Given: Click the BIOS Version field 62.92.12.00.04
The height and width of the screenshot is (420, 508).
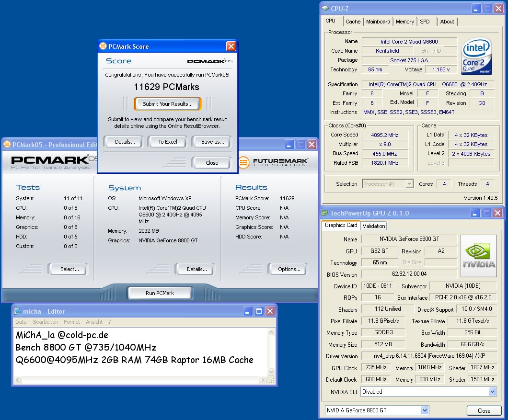Looking at the screenshot, I should point(409,274).
